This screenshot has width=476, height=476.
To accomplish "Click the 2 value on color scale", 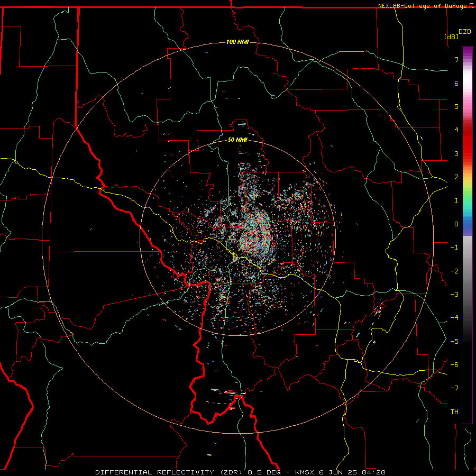I will (456, 177).
